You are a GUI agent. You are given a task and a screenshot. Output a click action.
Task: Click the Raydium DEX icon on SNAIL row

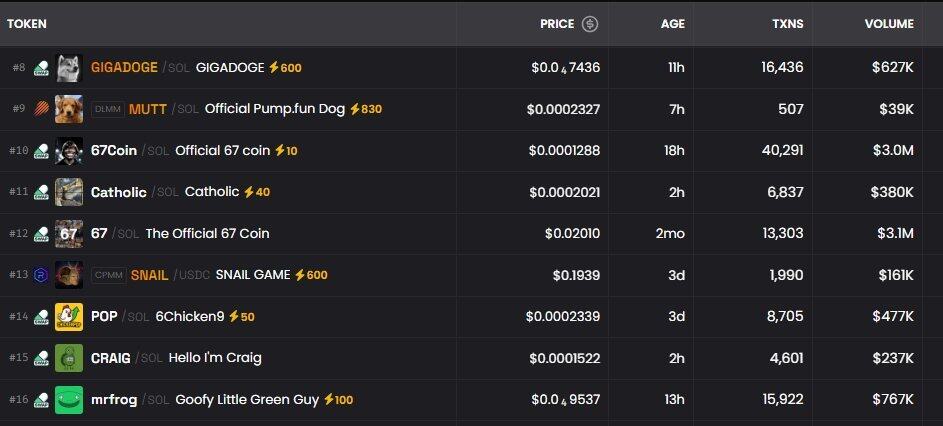click(41, 275)
